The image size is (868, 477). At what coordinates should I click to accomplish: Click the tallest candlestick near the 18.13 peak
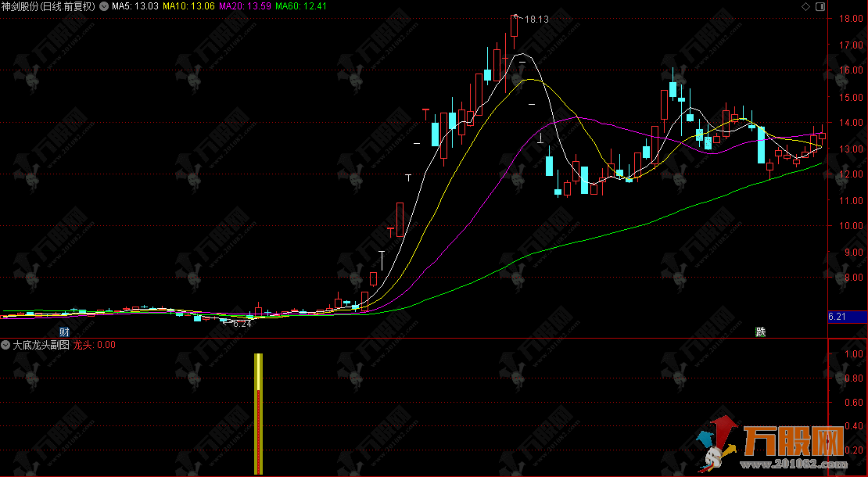[x=514, y=26]
